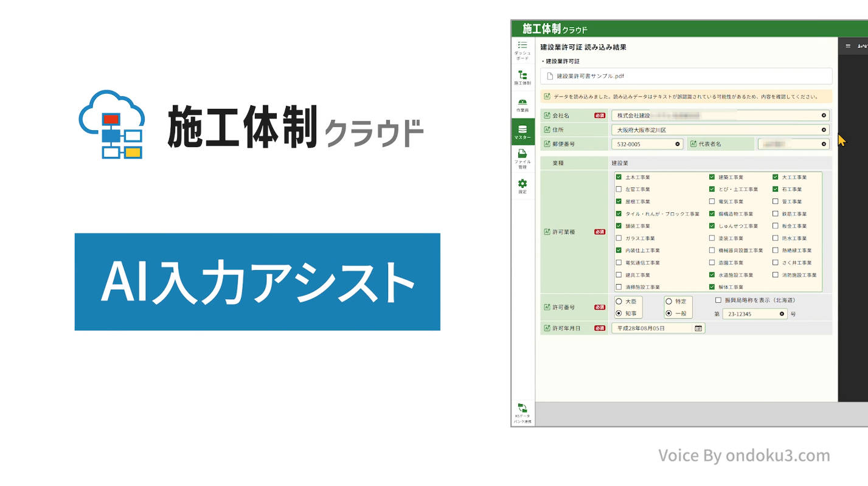This screenshot has height=486, width=868.
Task: Click the 施工体制クラウド header logo
Action: click(555, 29)
